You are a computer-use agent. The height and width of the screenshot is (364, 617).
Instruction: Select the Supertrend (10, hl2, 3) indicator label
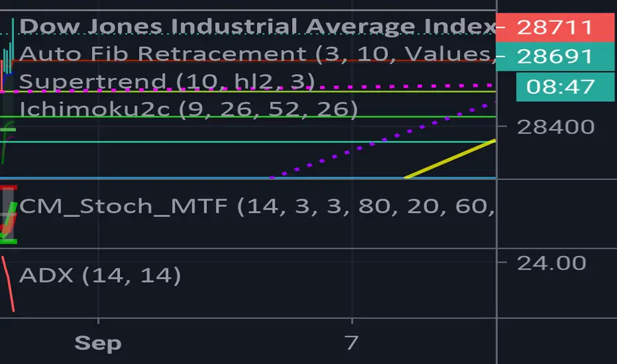[167, 82]
